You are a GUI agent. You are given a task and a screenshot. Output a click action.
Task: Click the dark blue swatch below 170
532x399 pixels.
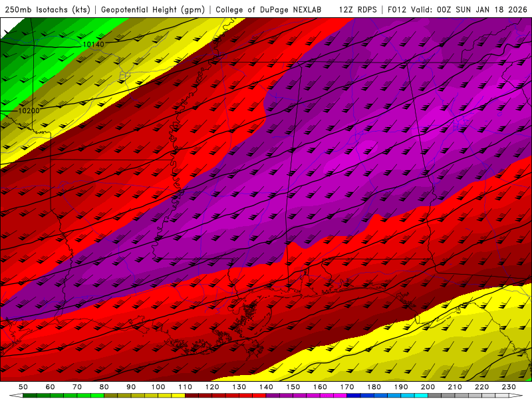(354, 396)
